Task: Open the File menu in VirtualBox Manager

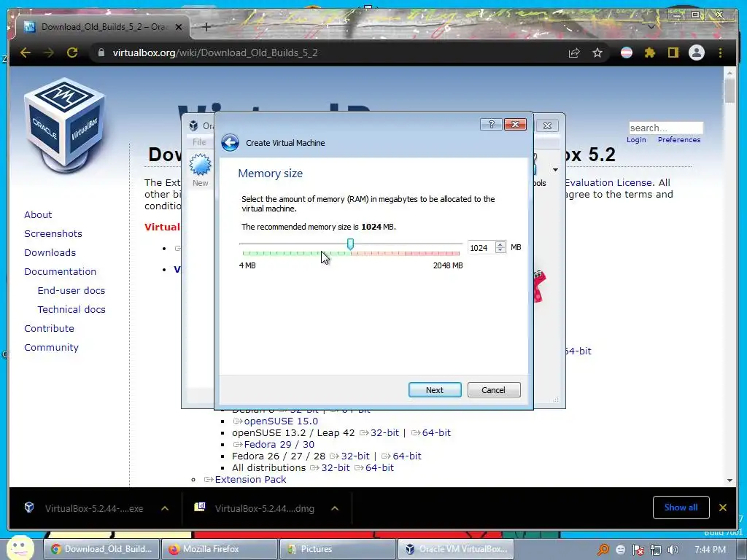Action: 199,142
